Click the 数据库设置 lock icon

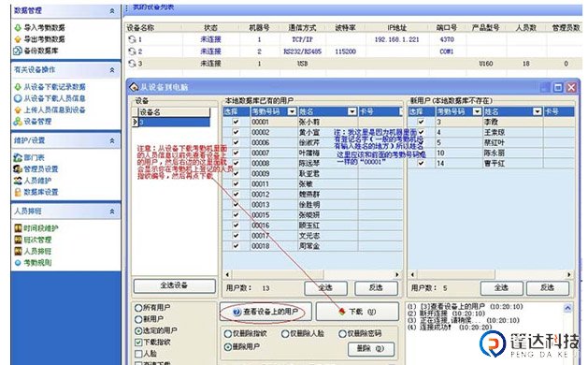(18, 192)
